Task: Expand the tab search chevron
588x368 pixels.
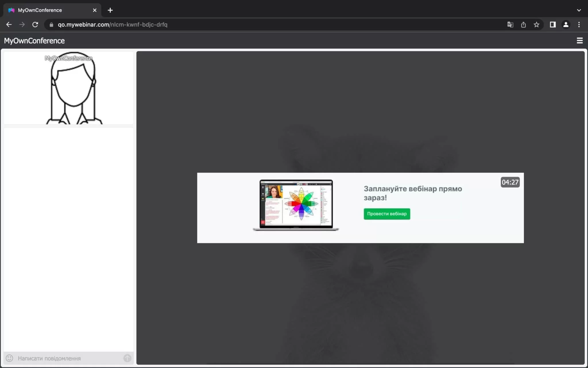Action: click(579, 10)
